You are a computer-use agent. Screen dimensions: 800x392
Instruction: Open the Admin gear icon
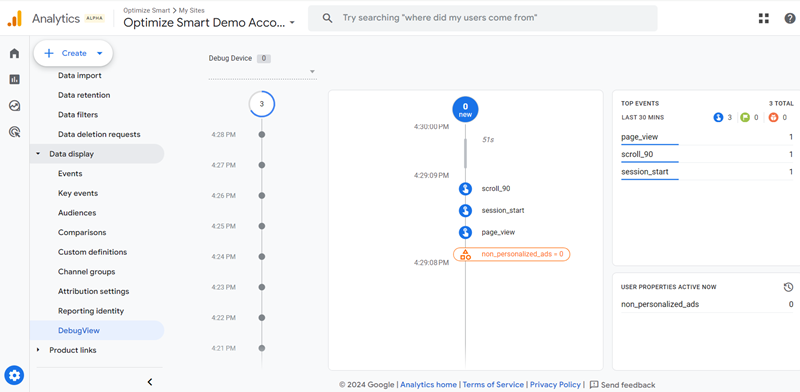(14, 376)
